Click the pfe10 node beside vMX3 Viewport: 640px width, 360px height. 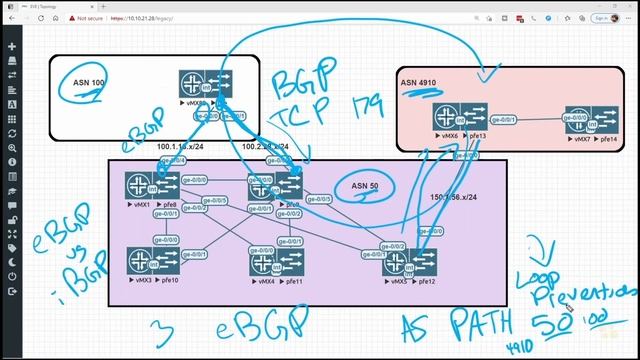click(x=167, y=261)
